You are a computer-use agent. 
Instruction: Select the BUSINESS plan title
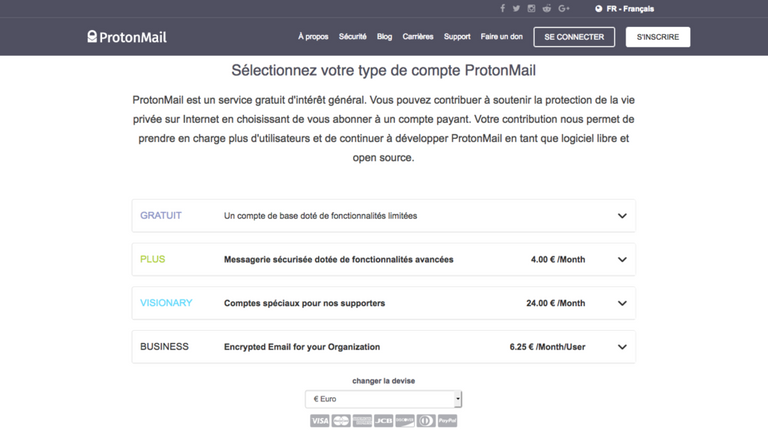coord(164,346)
